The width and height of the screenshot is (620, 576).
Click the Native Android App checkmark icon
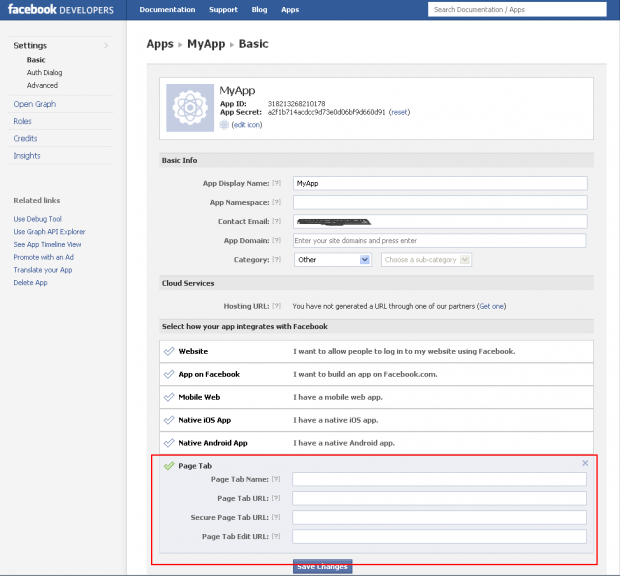coord(169,443)
